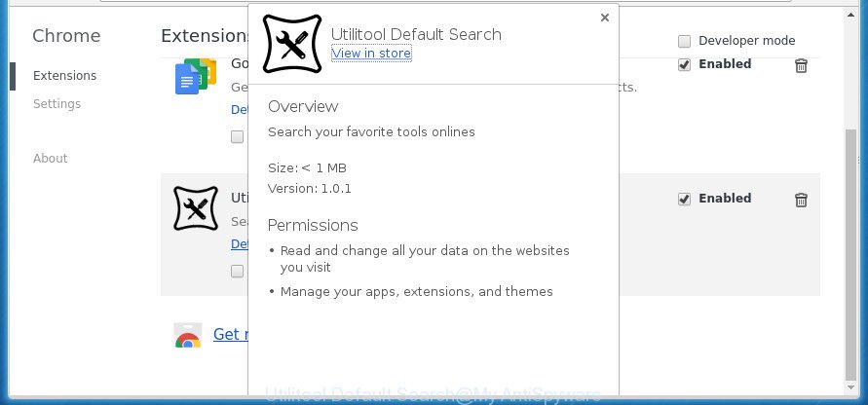Toggle the Developer mode checkbox
Viewport: 868px width, 405px height.
(684, 41)
